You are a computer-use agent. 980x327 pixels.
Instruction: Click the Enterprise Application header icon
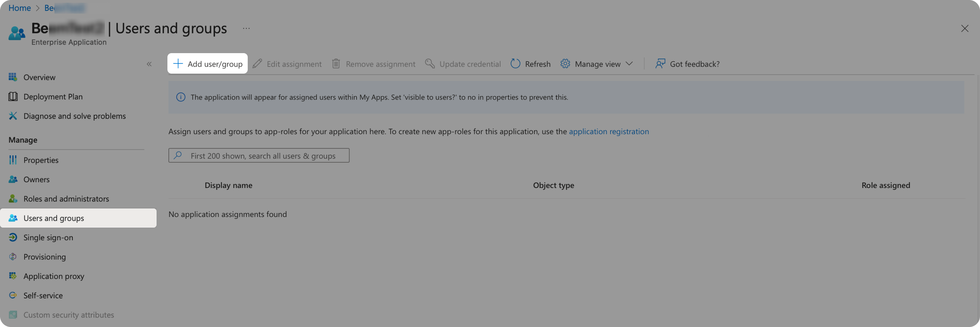tap(17, 33)
